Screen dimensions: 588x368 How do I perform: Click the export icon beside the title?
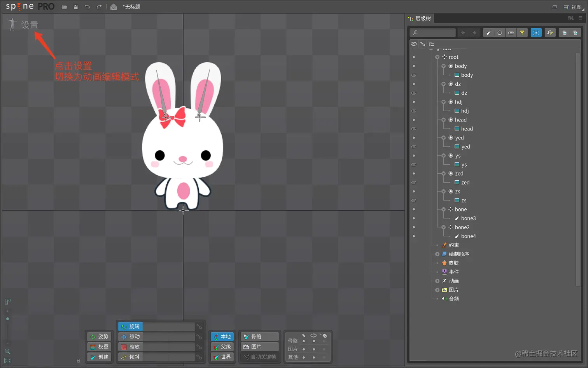pos(114,7)
